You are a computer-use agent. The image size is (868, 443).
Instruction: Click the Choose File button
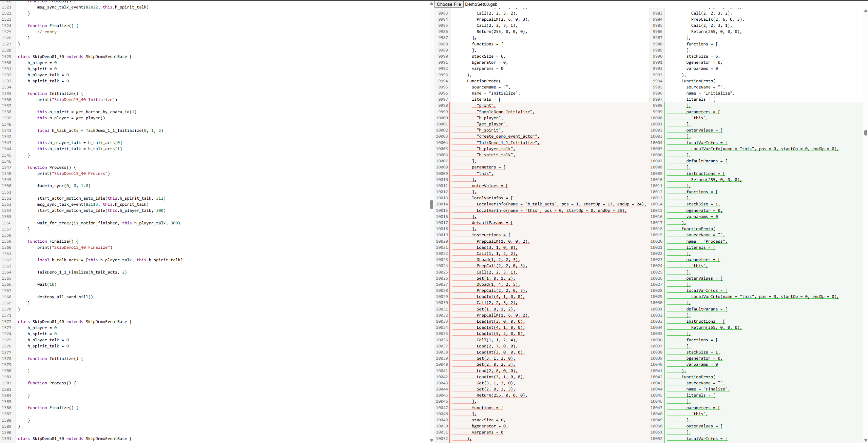(x=448, y=4)
